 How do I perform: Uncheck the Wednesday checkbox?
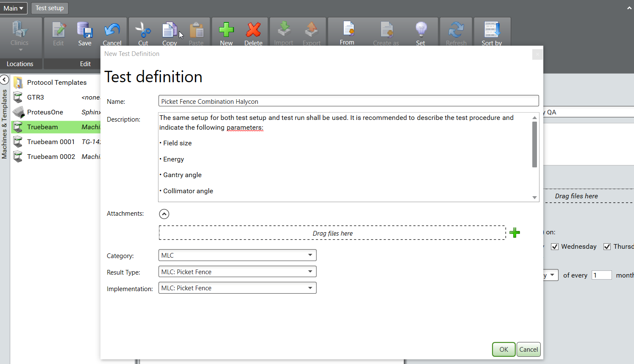tap(555, 247)
